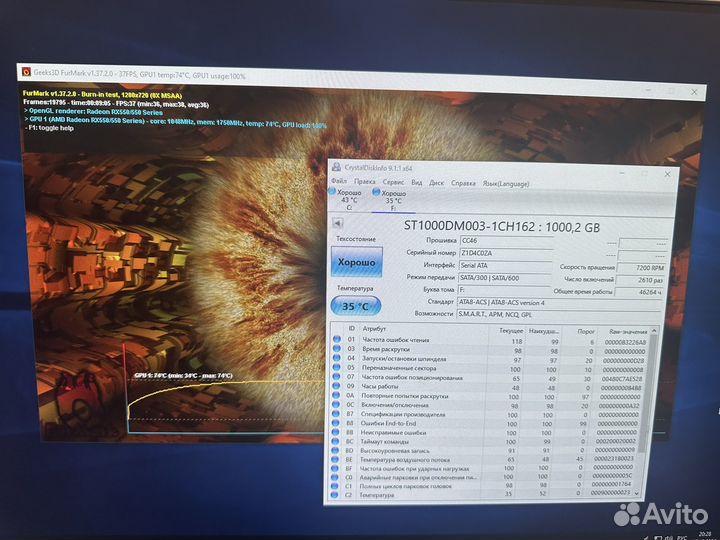The image size is (720, 540).
Task: Click status orb for attribute 05 reallocated sectors
Action: coord(337,368)
